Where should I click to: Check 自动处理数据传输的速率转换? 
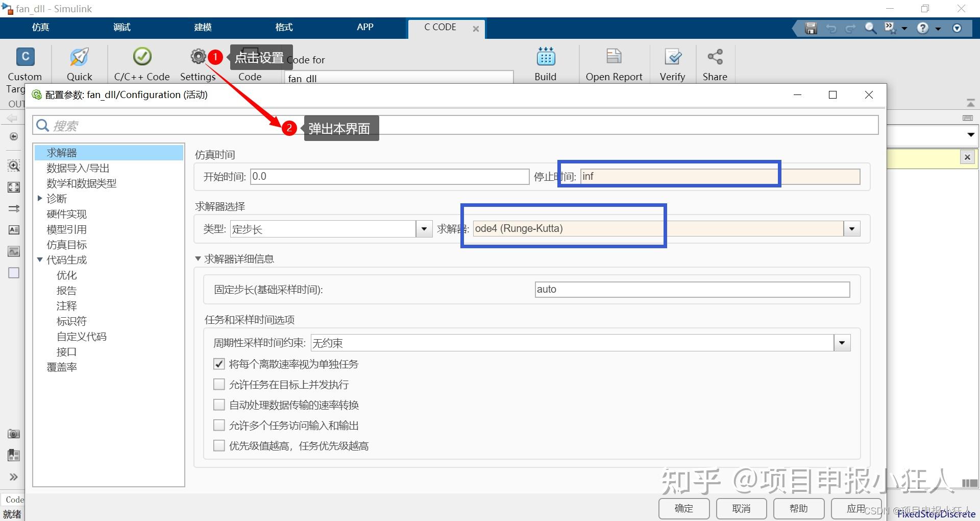[x=219, y=405]
